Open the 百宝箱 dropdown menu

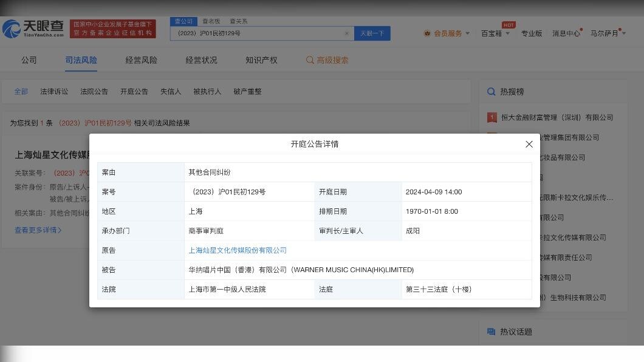[495, 33]
